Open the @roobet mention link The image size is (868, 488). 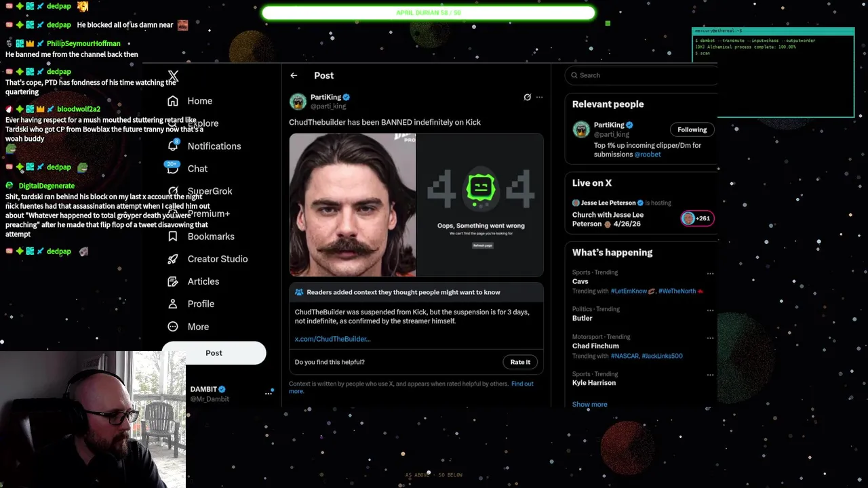(x=647, y=155)
